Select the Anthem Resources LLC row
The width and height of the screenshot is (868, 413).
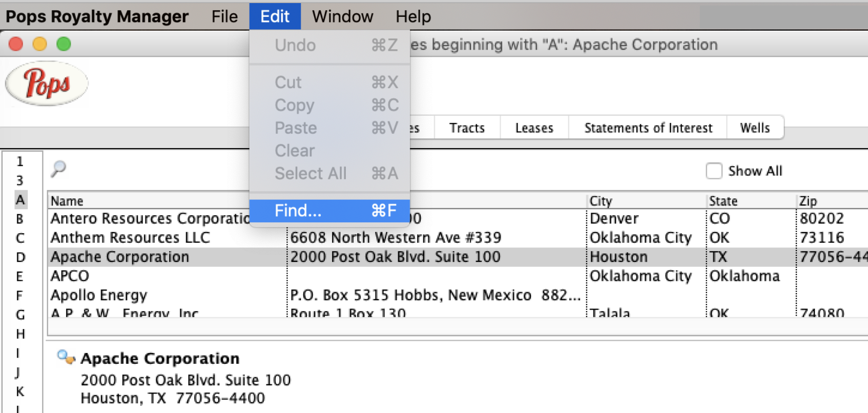coord(458,238)
